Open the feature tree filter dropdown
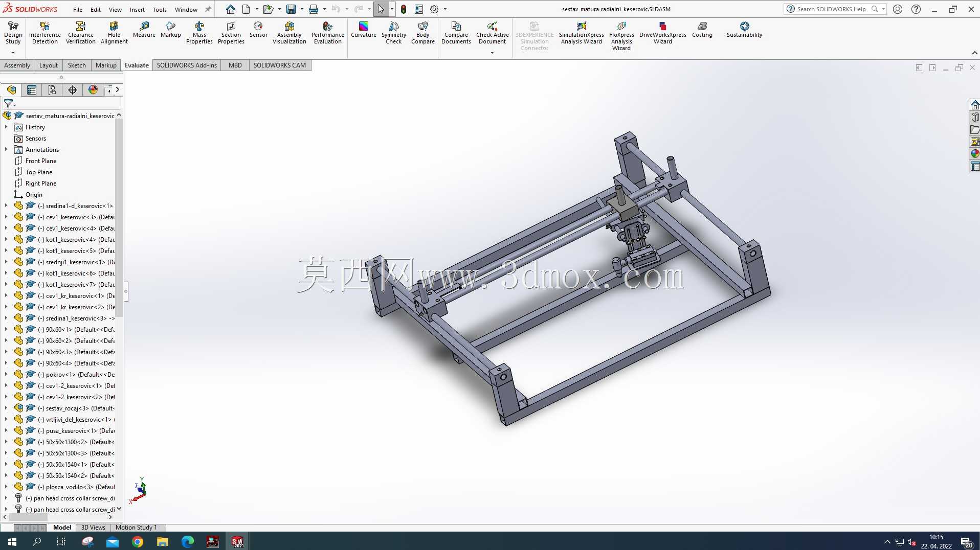The height and width of the screenshot is (550, 980). [x=15, y=105]
